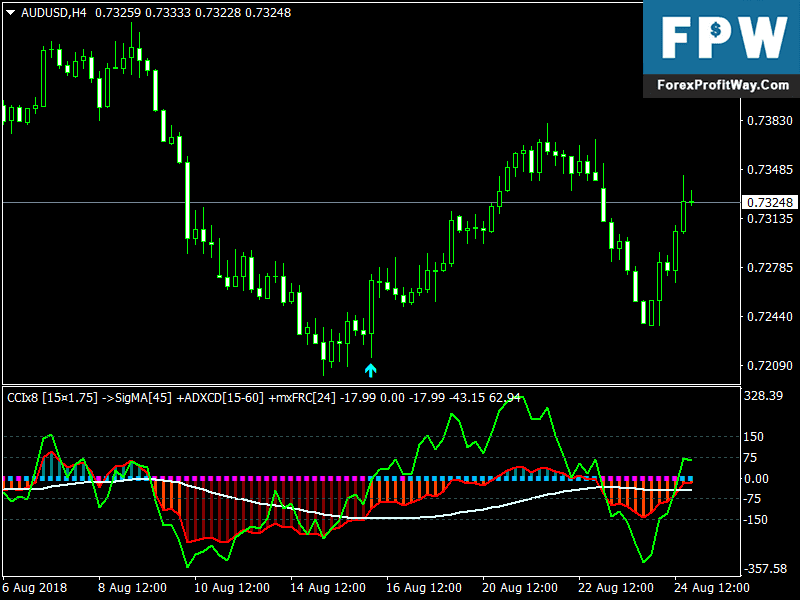Select the current price label 0.73248
Screen dimensions: 800x600
coord(769,203)
